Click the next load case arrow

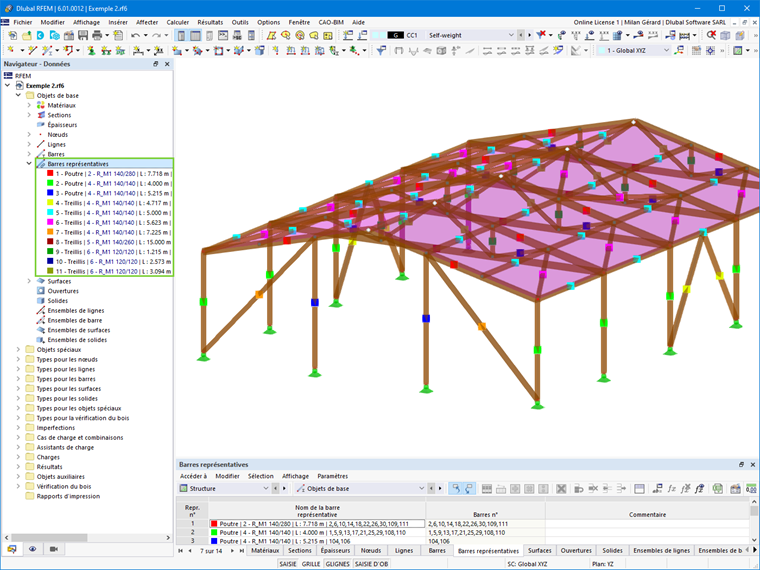tap(530, 35)
